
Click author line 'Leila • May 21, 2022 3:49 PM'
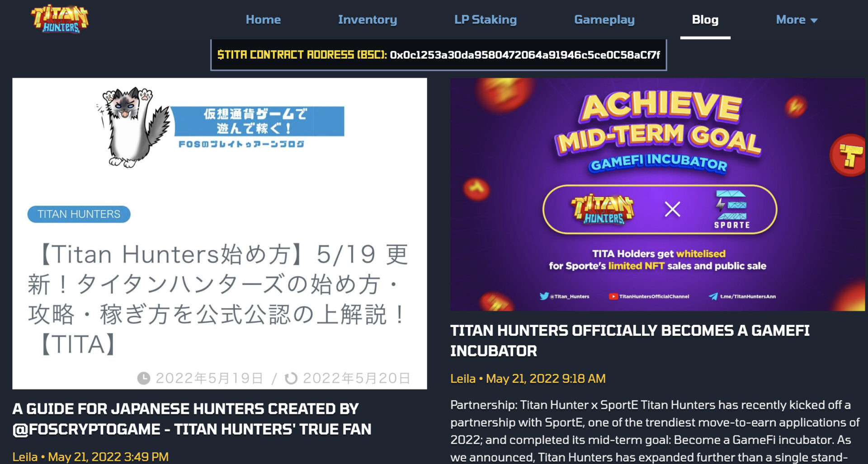(x=90, y=457)
